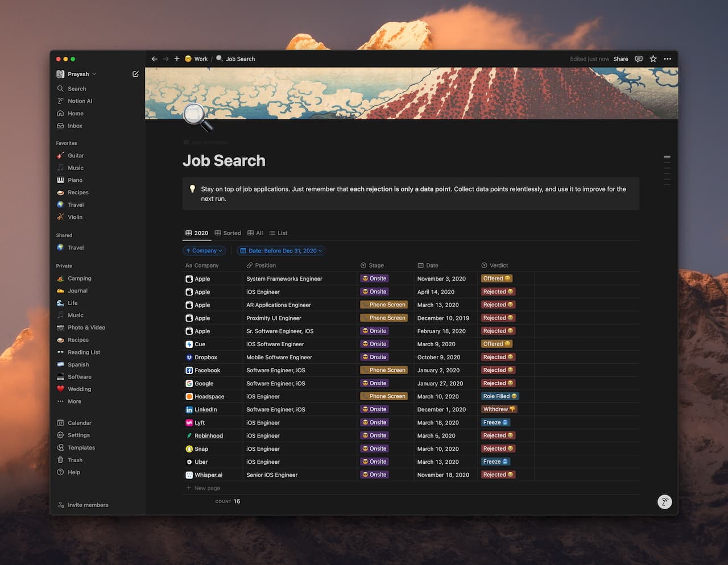Click the magnifying glass page icon
This screenshot has height=565, width=728.
197,117
